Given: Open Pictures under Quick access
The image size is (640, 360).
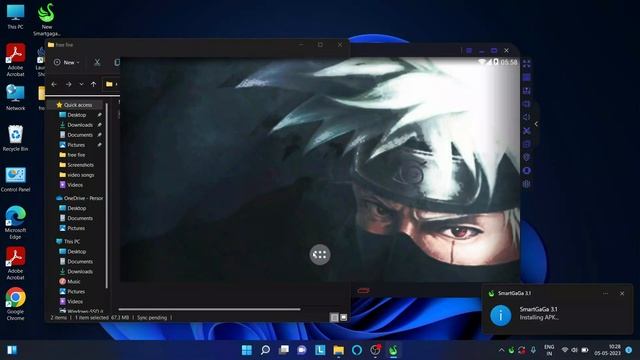Looking at the screenshot, I should [72, 145].
